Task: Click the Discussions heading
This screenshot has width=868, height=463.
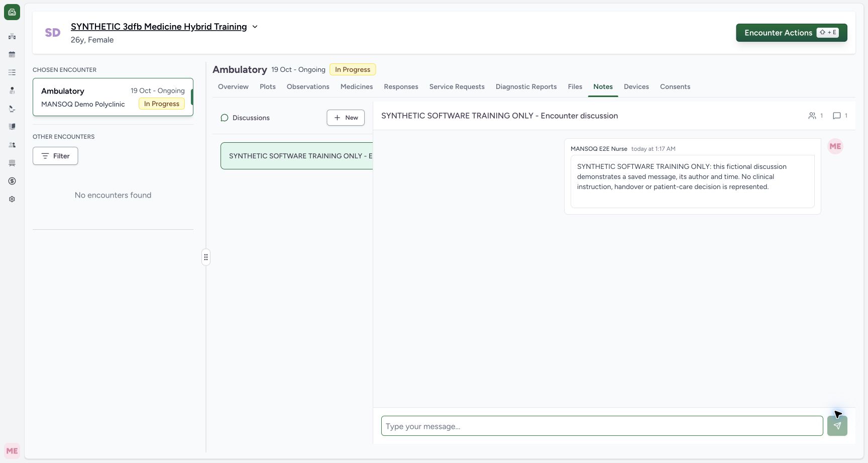Action: tap(251, 118)
